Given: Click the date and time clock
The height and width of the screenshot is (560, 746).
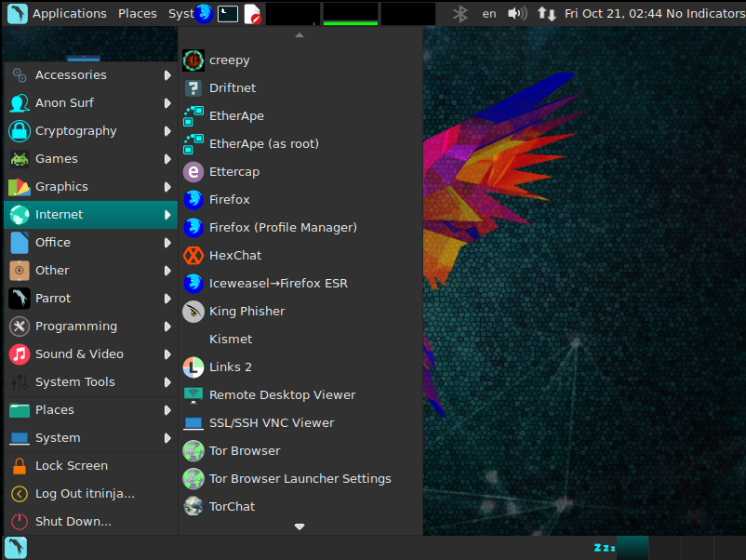Looking at the screenshot, I should tap(613, 13).
